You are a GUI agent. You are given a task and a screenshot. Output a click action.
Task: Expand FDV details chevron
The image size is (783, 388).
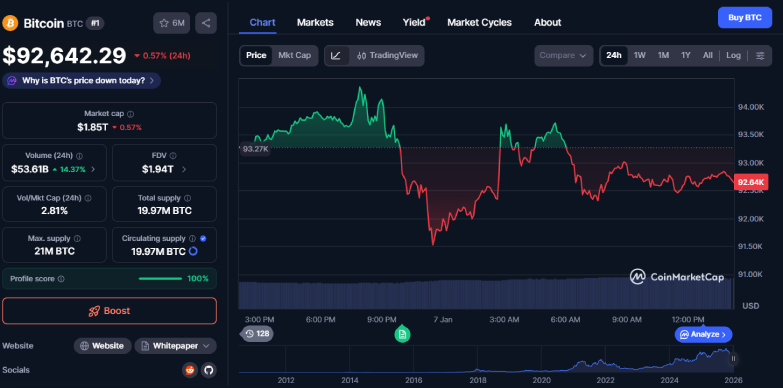click(184, 169)
